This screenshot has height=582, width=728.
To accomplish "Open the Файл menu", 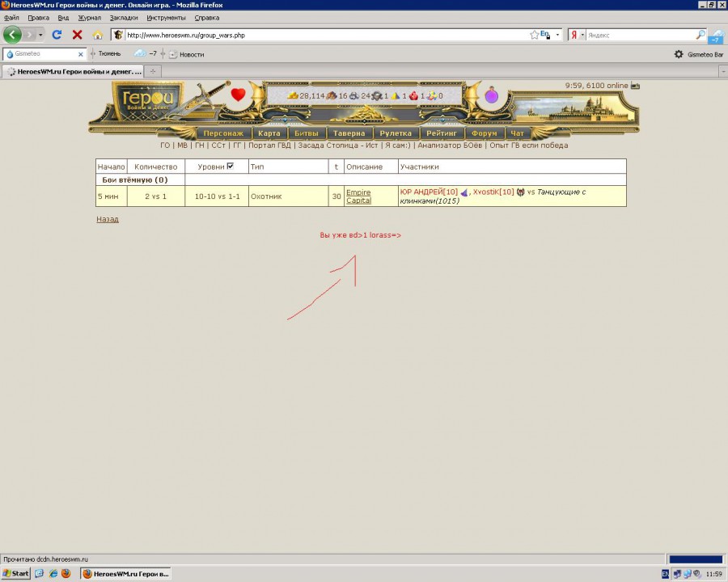I will [11, 18].
